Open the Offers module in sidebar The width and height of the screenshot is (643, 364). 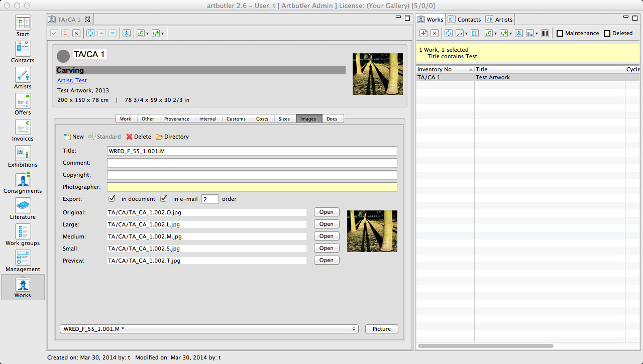click(23, 104)
